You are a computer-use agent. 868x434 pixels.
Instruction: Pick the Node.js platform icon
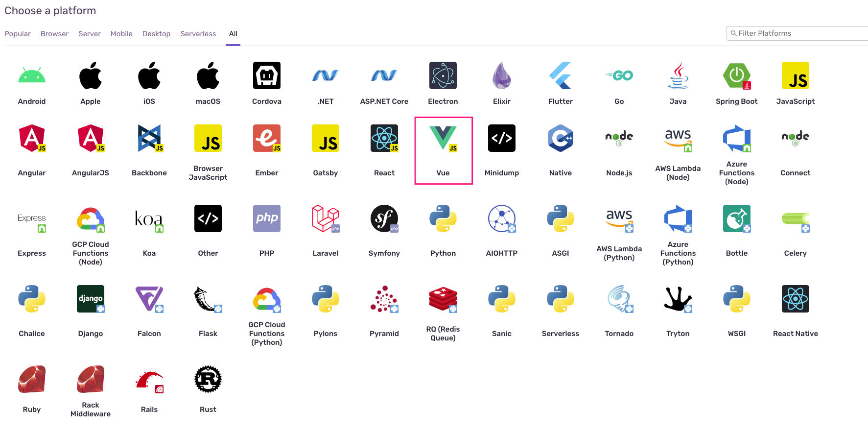pyautogui.click(x=619, y=138)
